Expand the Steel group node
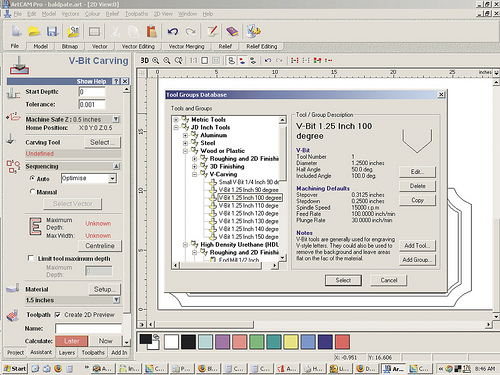The height and width of the screenshot is (375, 500). 185,143
